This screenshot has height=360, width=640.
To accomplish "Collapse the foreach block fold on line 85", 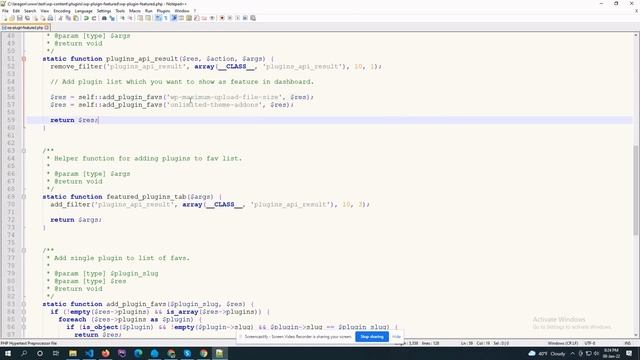I will point(24,320).
